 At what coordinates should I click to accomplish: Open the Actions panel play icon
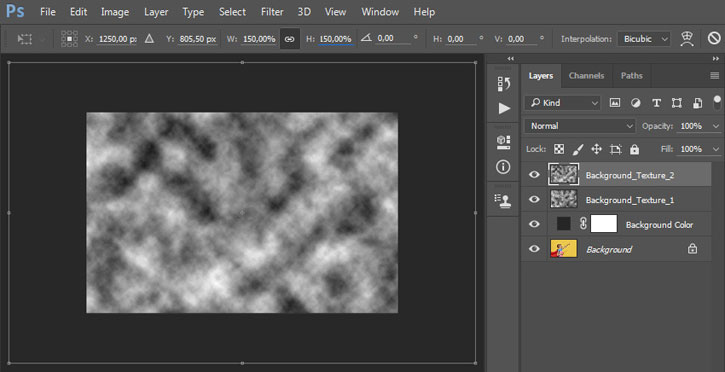(x=504, y=109)
